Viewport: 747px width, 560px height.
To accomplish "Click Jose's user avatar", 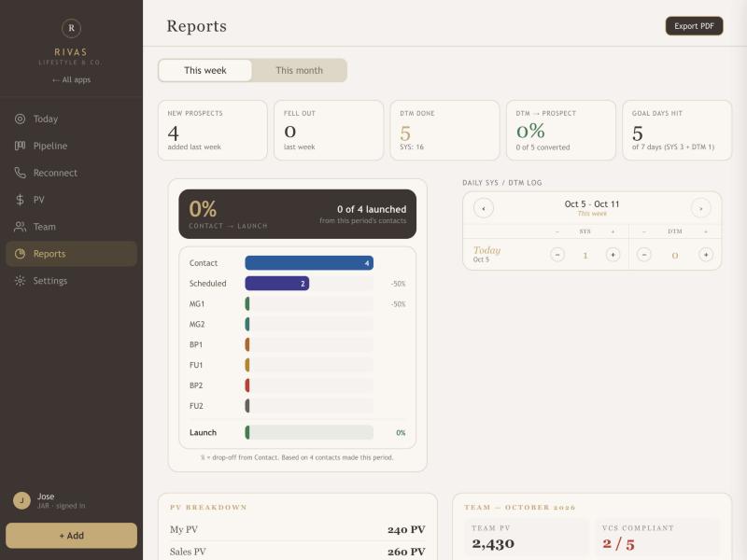I will click(x=21, y=500).
